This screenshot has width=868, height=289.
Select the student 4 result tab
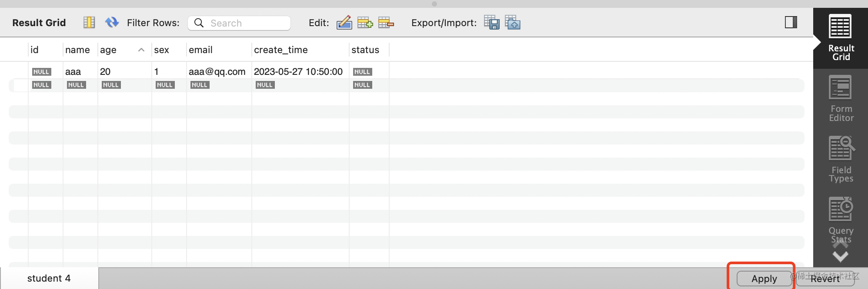pos(49,278)
